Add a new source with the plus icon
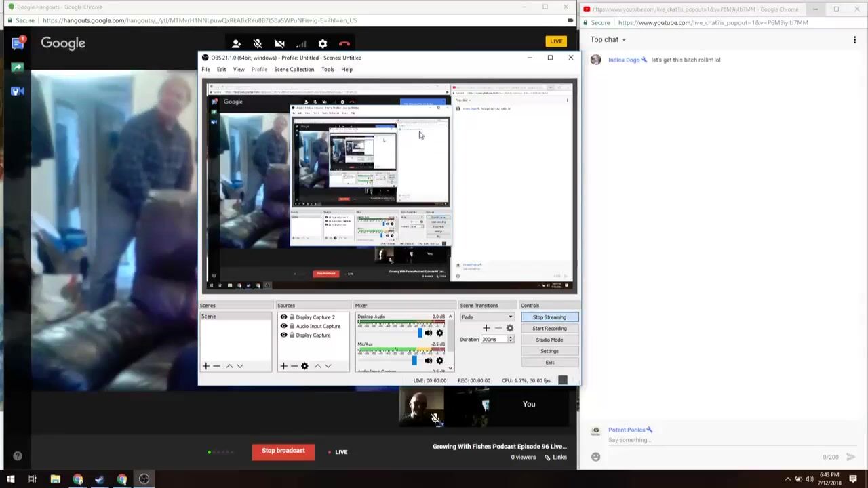The height and width of the screenshot is (488, 868). pos(284,366)
